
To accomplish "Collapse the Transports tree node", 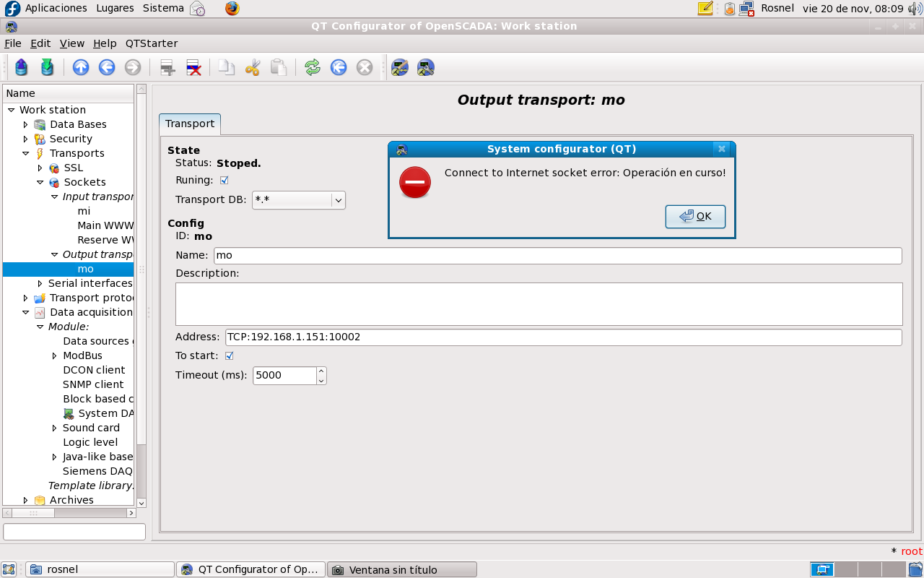I will coord(25,153).
